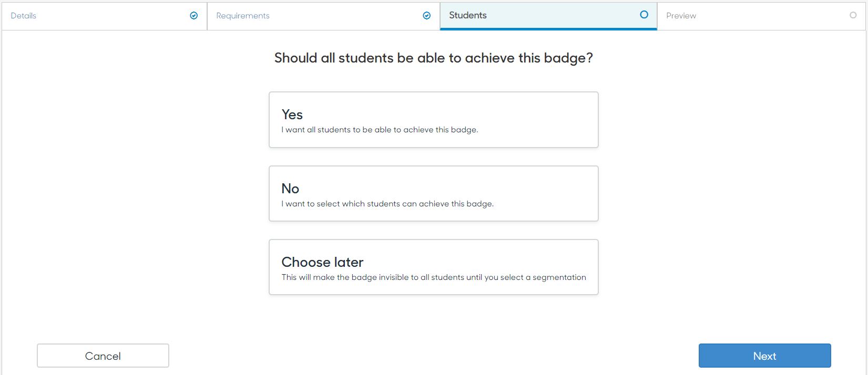
Task: Click the No heading text
Action: coord(290,189)
